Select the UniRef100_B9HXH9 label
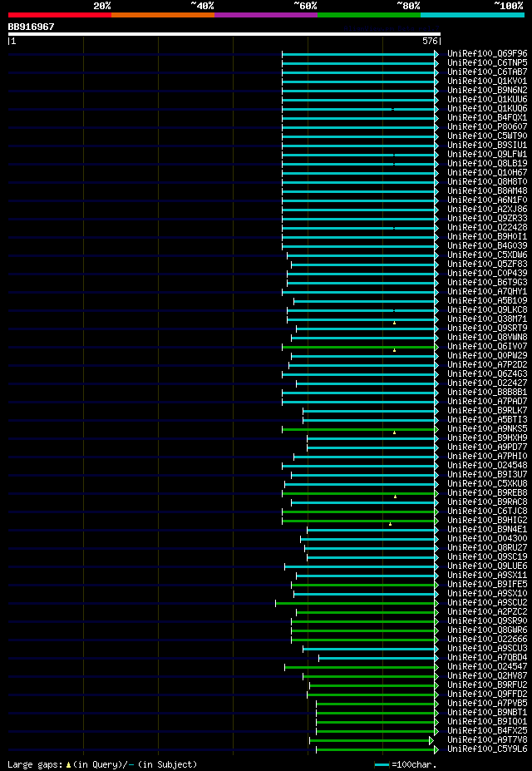The height and width of the screenshot is (771, 532). (487, 438)
